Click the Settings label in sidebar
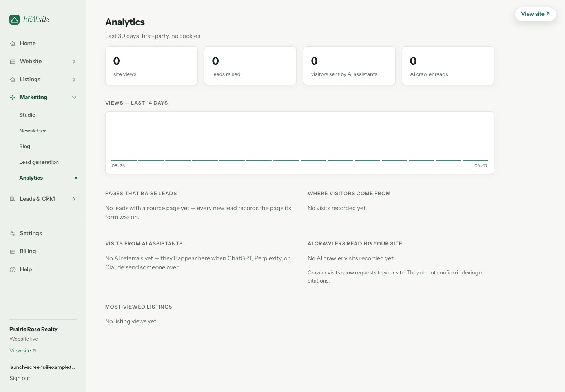The height and width of the screenshot is (392, 565). point(31,233)
